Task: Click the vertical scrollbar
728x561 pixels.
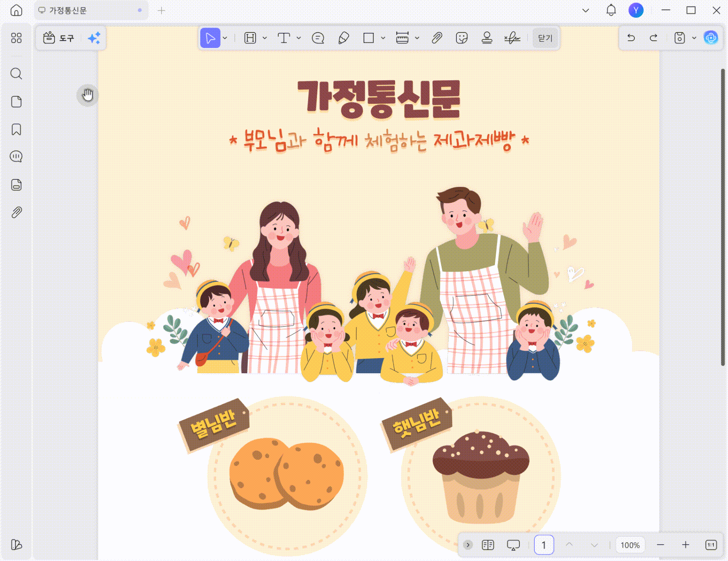Action: click(723, 217)
